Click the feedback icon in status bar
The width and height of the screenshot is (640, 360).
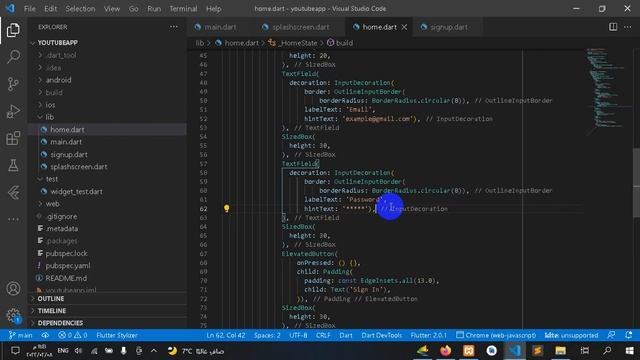coord(611,335)
